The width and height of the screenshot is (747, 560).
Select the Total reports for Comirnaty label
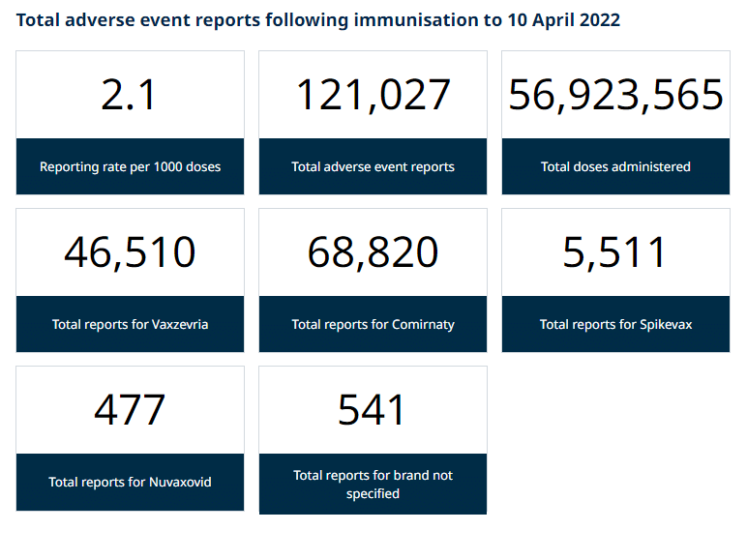(373, 324)
